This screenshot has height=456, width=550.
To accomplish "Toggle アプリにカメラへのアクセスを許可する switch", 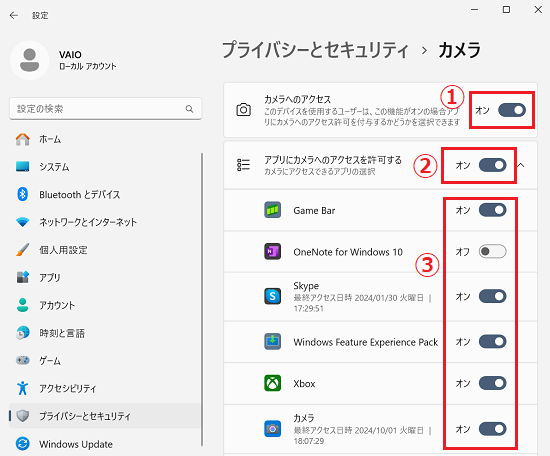I will tap(492, 165).
